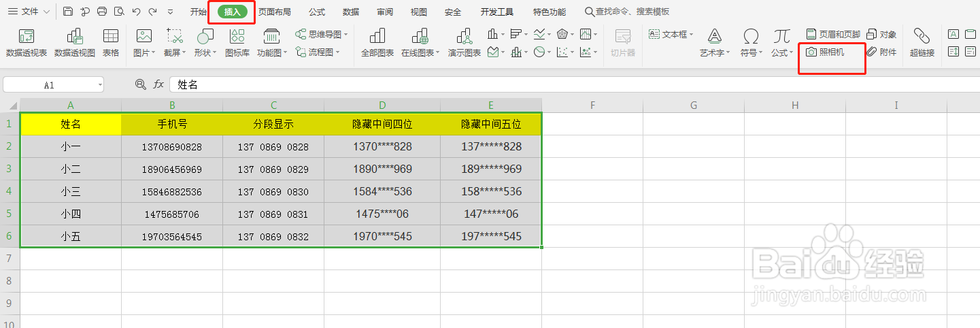This screenshot has height=328, width=980.
Task: Click the 符号 omega symbol icon
Action: click(x=751, y=36)
